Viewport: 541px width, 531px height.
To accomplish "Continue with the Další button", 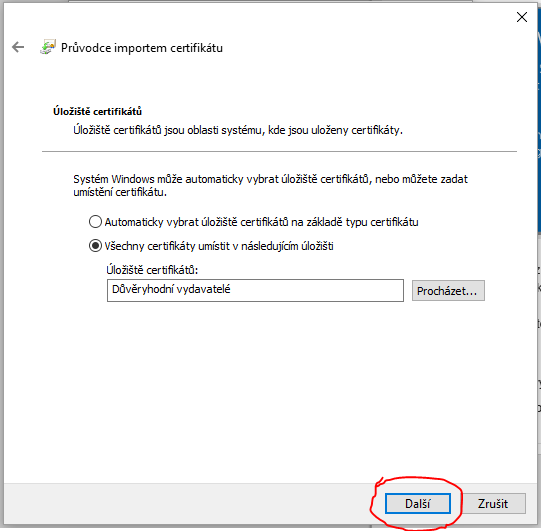I will [x=417, y=503].
